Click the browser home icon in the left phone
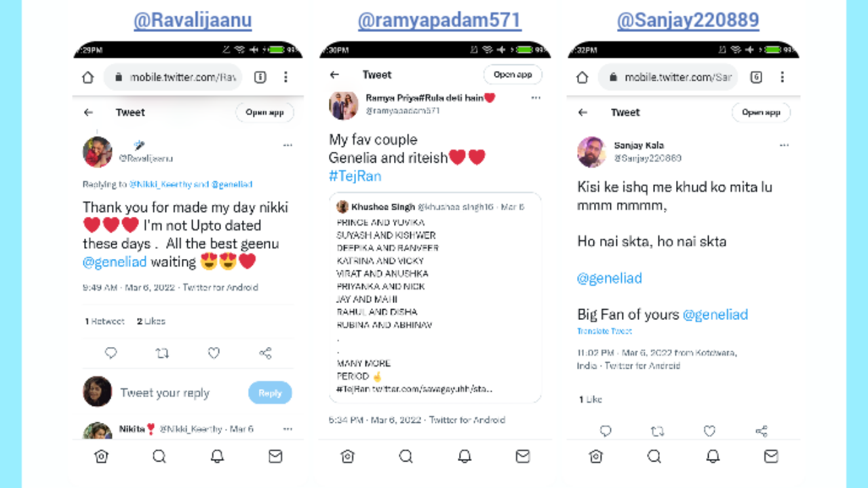 click(x=87, y=77)
